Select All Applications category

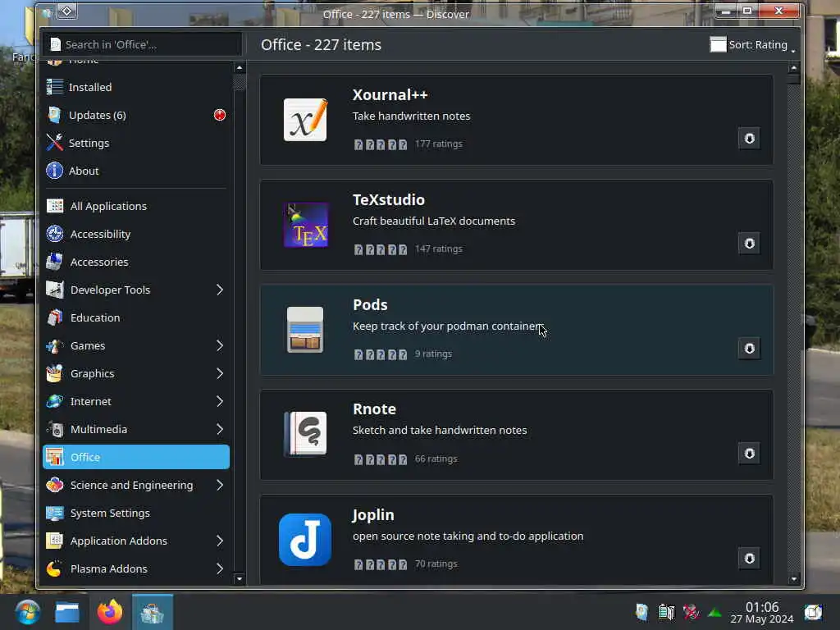click(136, 206)
